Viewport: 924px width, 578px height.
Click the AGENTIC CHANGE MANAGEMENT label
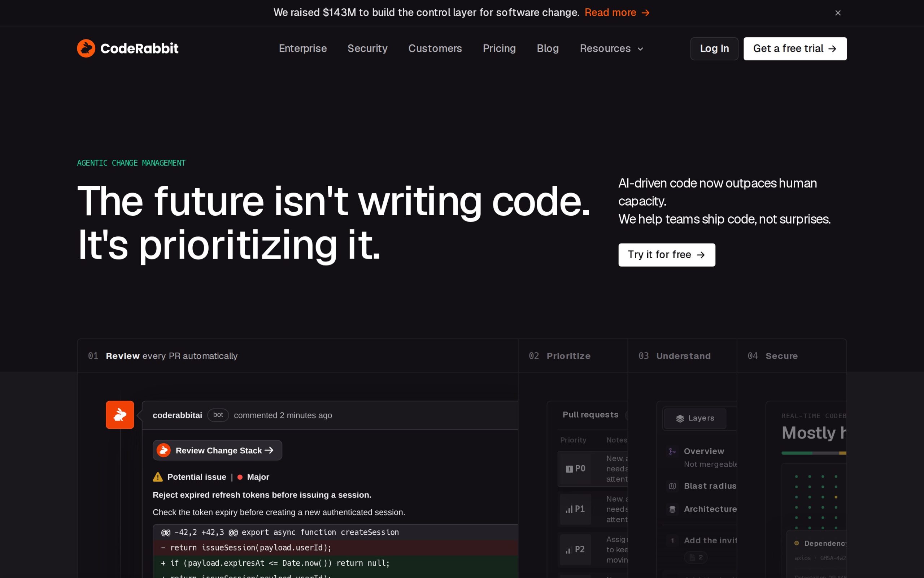131,163
